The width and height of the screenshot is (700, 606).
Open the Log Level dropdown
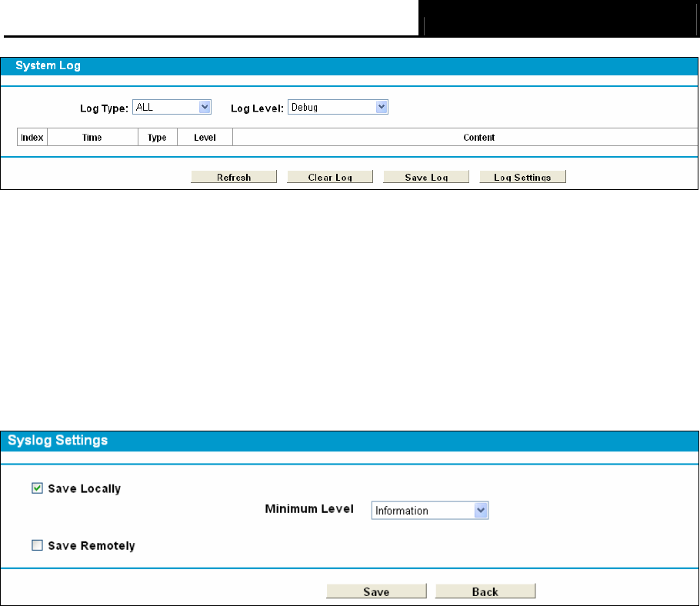[x=338, y=107]
